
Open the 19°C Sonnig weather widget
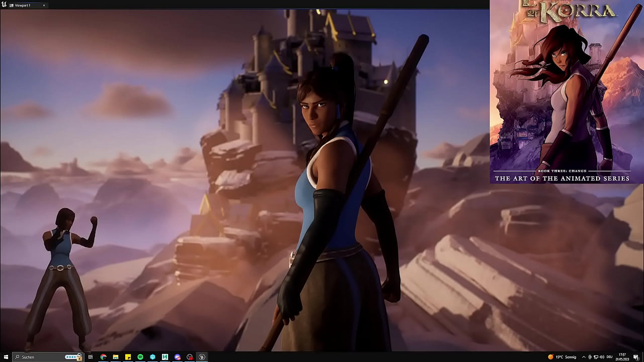point(562,357)
